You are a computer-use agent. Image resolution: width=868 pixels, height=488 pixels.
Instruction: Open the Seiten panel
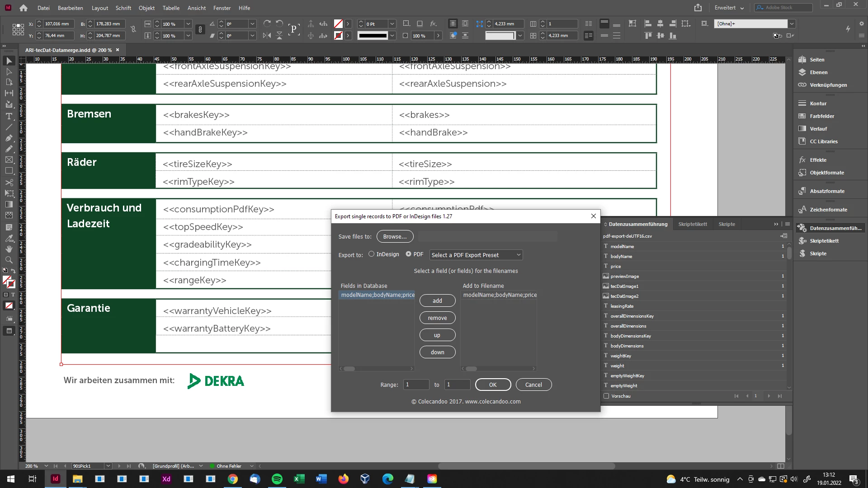click(x=816, y=60)
